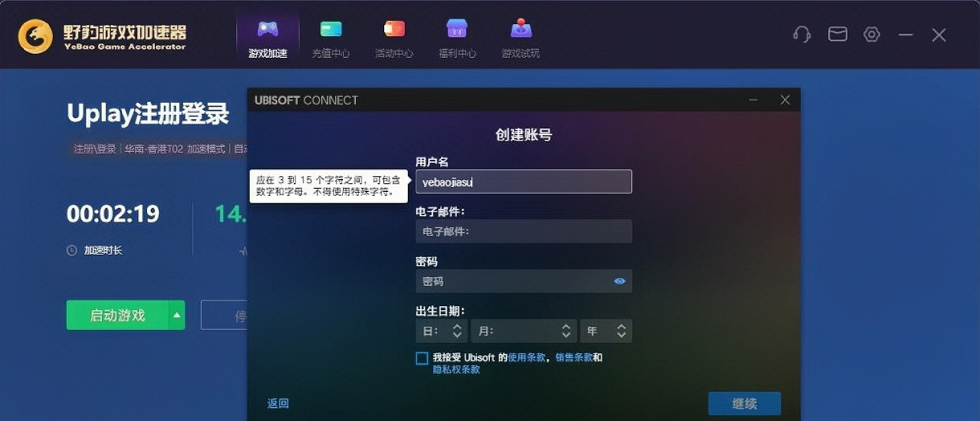Click the YeBao leopard logo icon
Viewport: 980px width, 421px height.
click(x=35, y=36)
